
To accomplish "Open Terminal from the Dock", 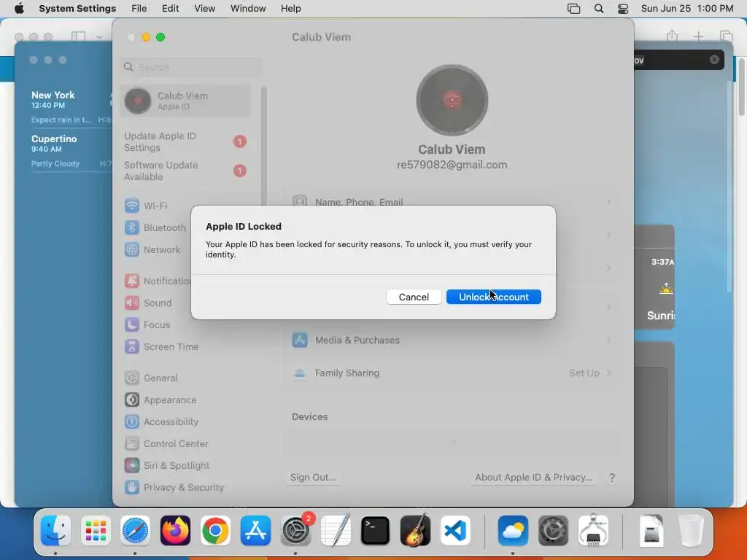I will pos(376,531).
